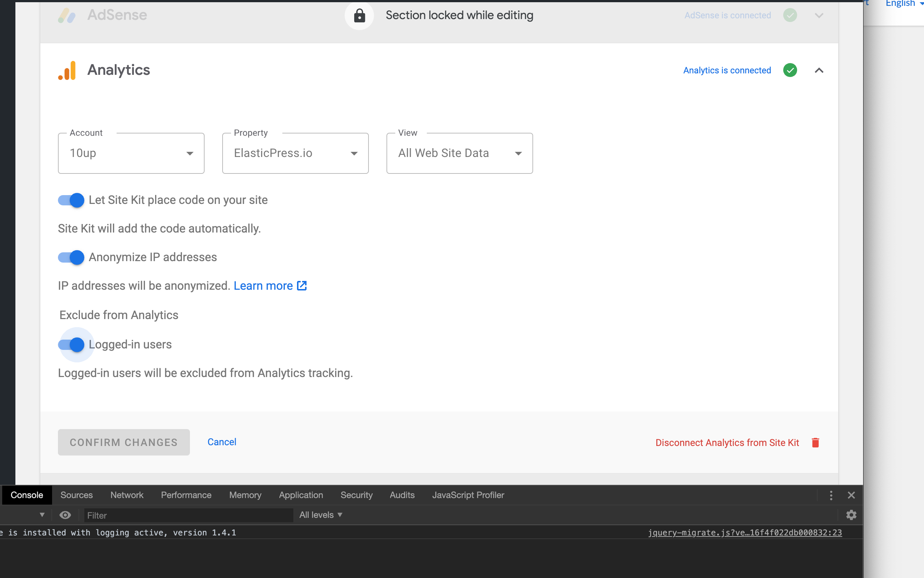924x578 pixels.
Task: Click the console Filter input field
Action: 188,515
